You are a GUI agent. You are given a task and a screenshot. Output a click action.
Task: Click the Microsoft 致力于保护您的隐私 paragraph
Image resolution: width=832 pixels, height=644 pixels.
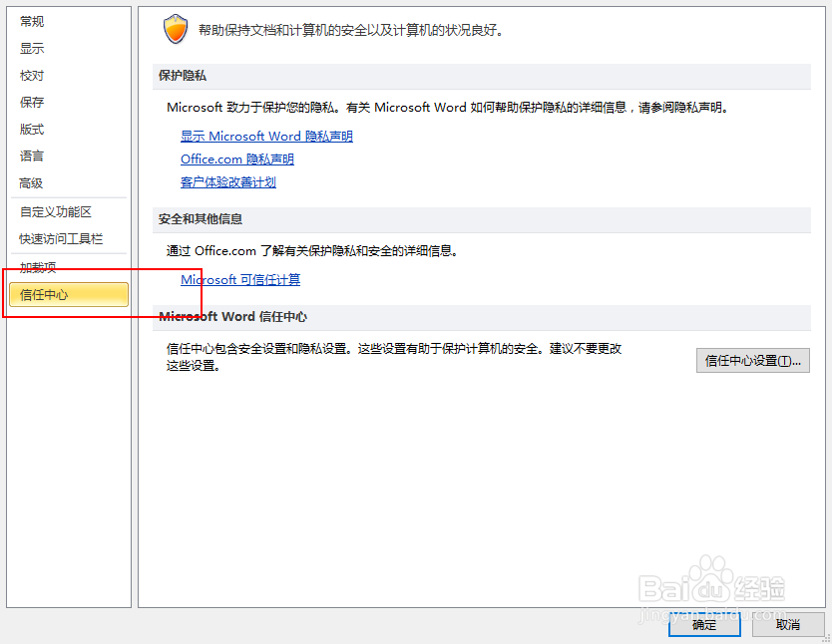pyautogui.click(x=448, y=108)
